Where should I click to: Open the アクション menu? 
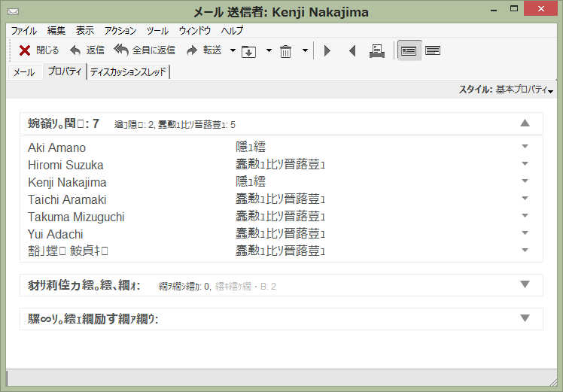click(120, 31)
